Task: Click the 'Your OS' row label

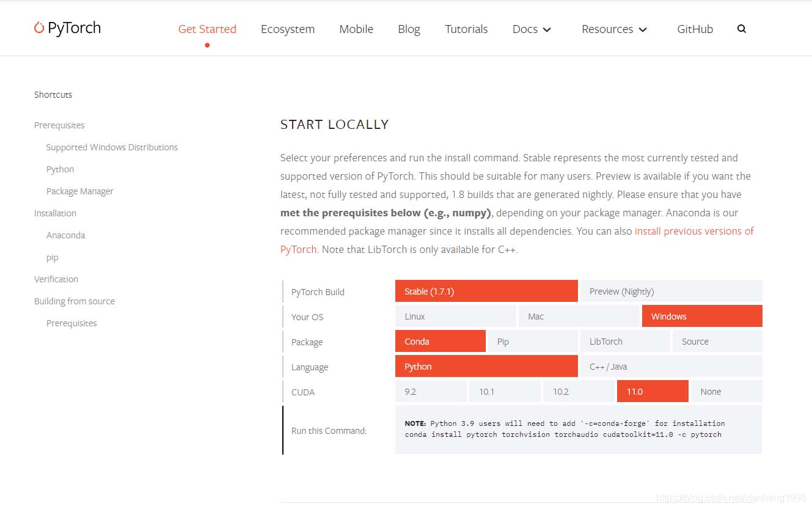Action: (307, 317)
